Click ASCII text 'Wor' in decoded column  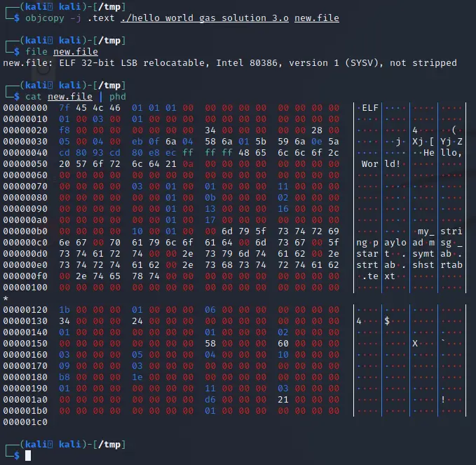pyautogui.click(x=370, y=164)
